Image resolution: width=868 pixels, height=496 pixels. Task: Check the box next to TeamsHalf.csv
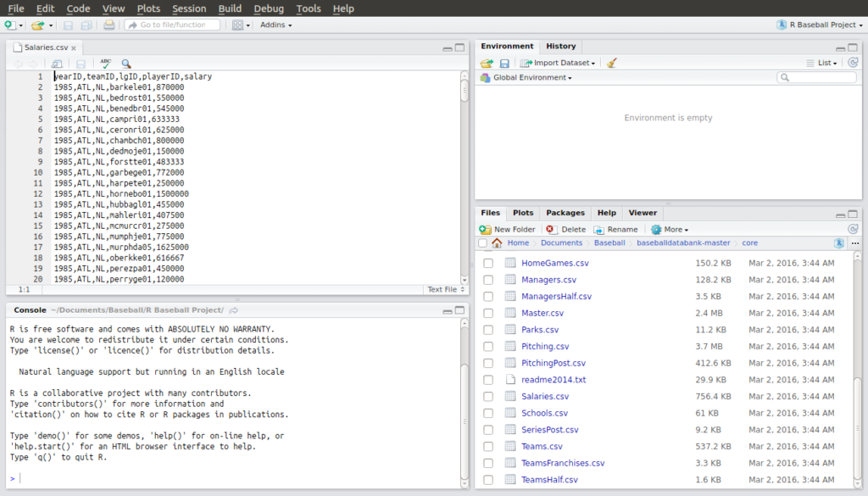click(488, 480)
